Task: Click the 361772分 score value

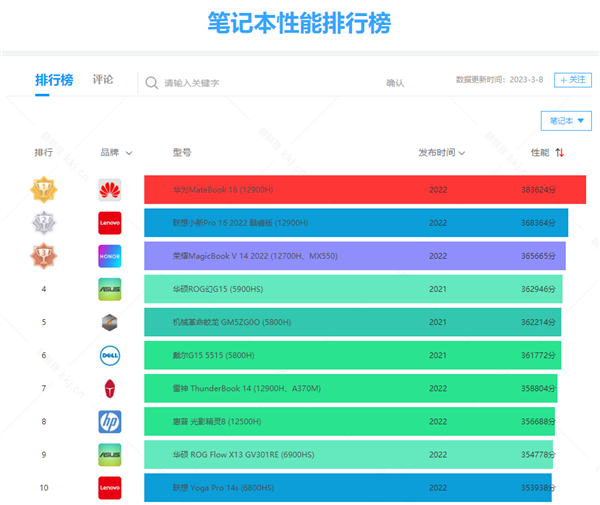Action: coord(538,355)
